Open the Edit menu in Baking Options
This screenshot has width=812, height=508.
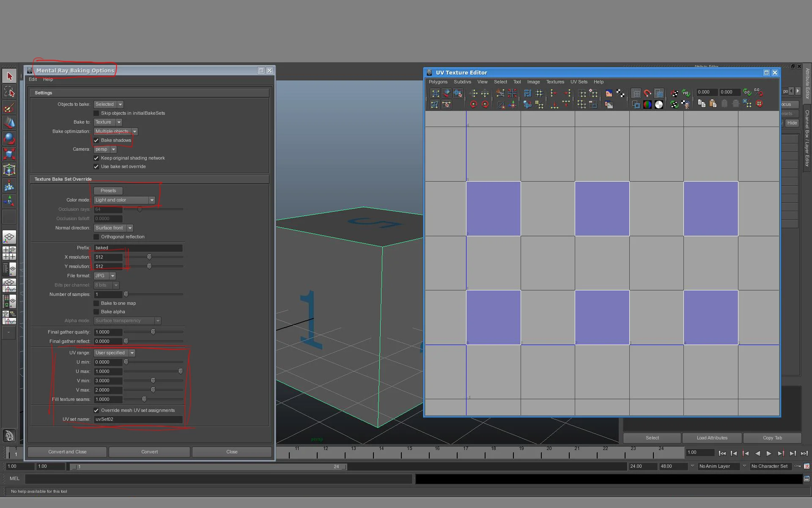click(33, 79)
